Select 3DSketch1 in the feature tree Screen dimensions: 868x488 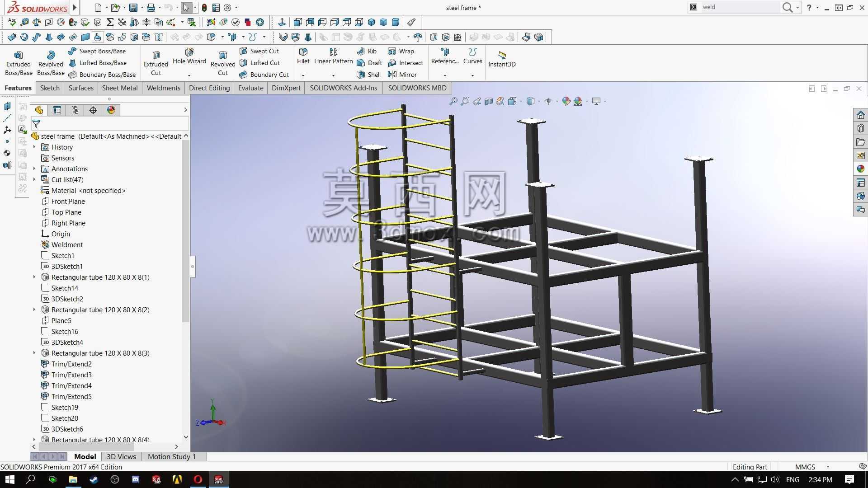tap(62, 266)
